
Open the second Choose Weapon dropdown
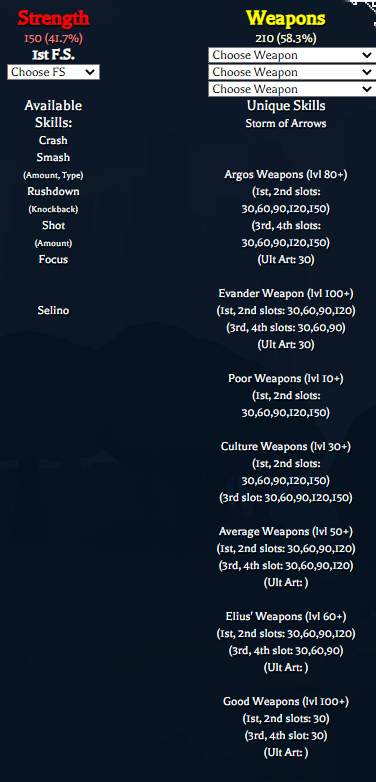tap(292, 72)
